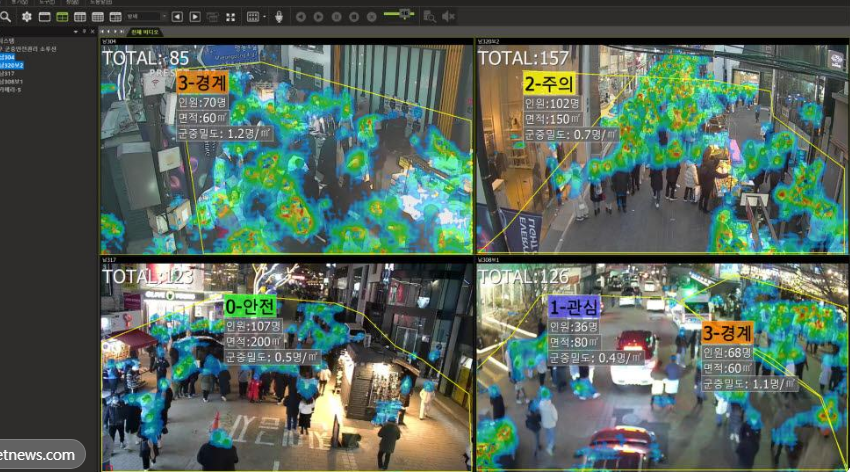
Task: Click the yellow 2-주의 label
Action: click(549, 84)
